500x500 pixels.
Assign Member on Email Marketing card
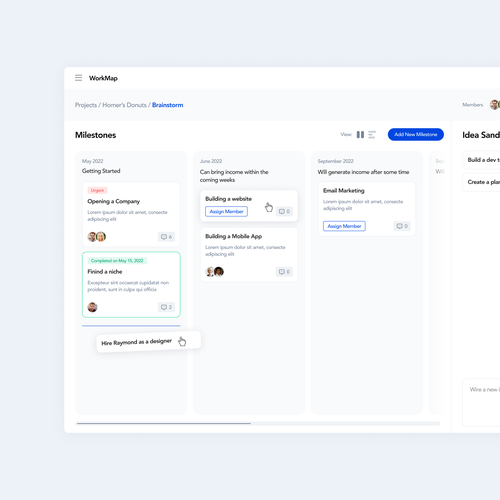coord(344,226)
